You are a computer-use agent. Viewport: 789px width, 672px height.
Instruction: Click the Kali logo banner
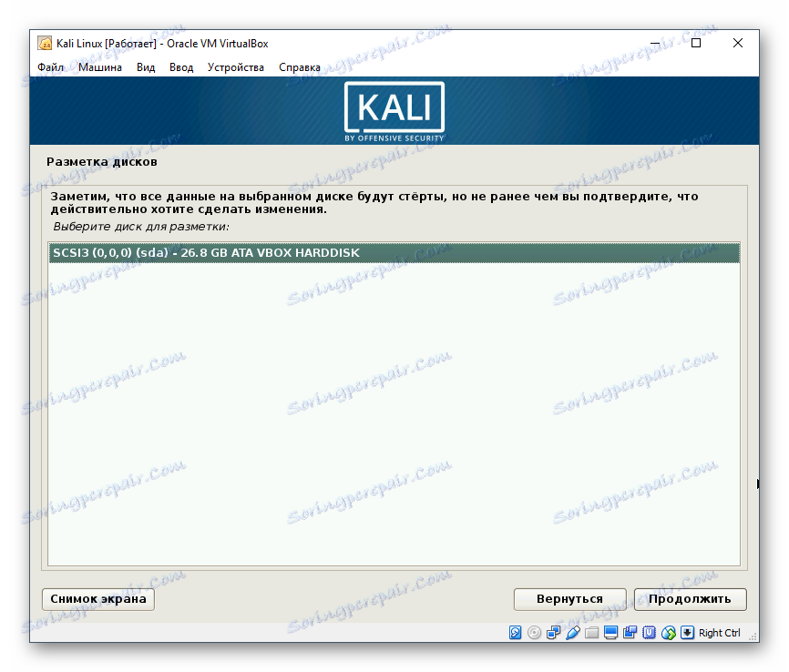(x=394, y=112)
